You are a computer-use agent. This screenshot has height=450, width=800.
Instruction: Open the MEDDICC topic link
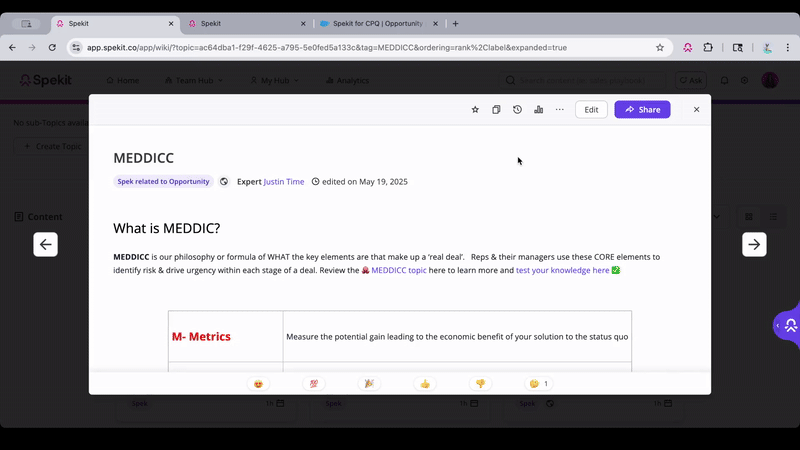click(398, 270)
